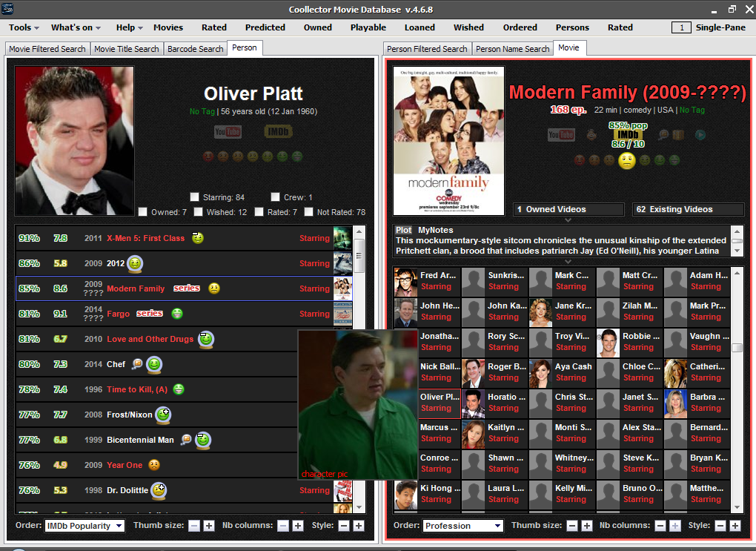The width and height of the screenshot is (756, 551).
Task: Toggle the Starring: 84 checkbox
Action: pos(194,197)
